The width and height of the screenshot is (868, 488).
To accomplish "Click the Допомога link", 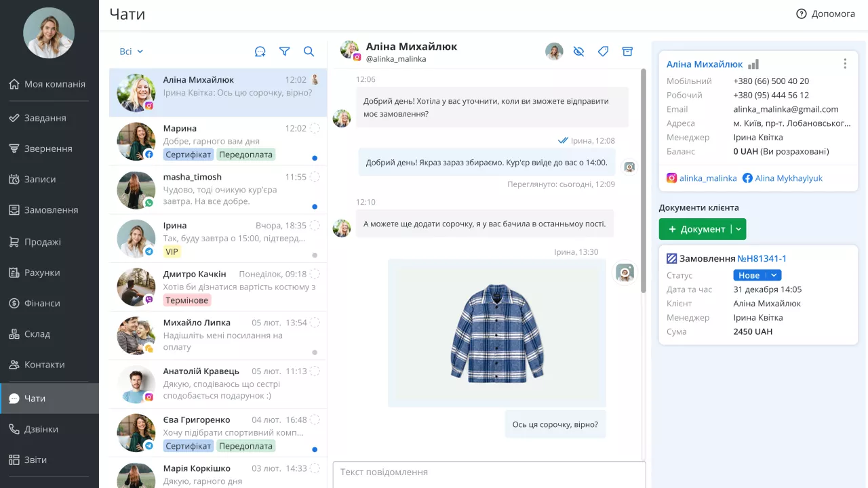I will pos(833,14).
